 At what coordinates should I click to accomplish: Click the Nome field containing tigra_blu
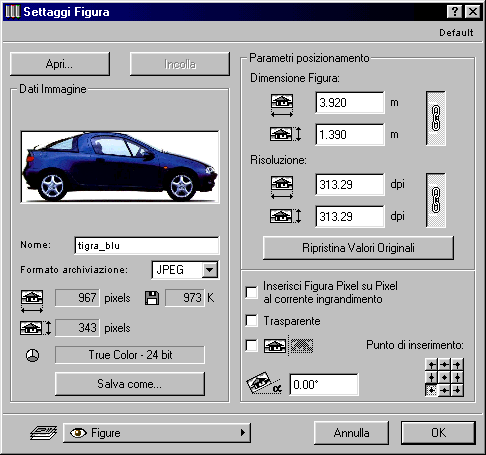[147, 246]
